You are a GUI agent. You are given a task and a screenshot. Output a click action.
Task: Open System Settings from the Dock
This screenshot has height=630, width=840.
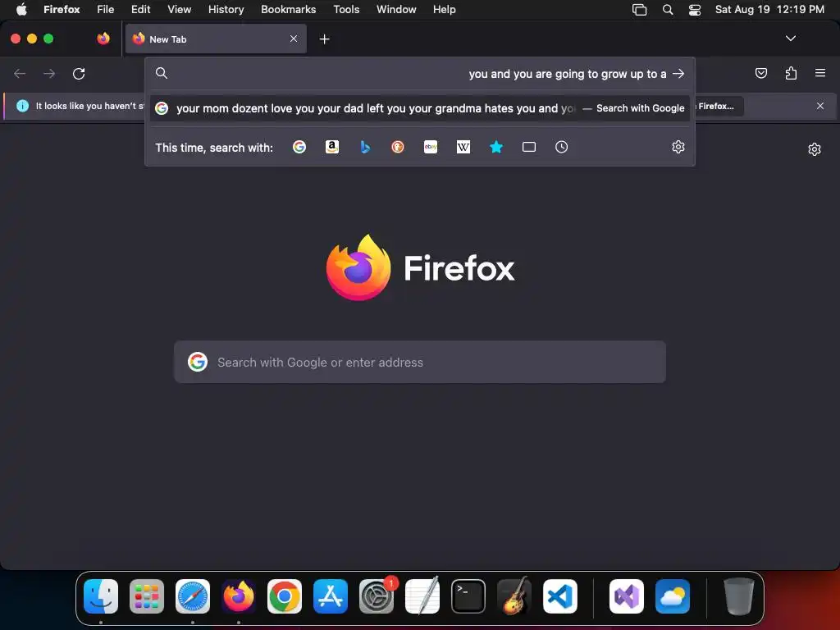[377, 596]
